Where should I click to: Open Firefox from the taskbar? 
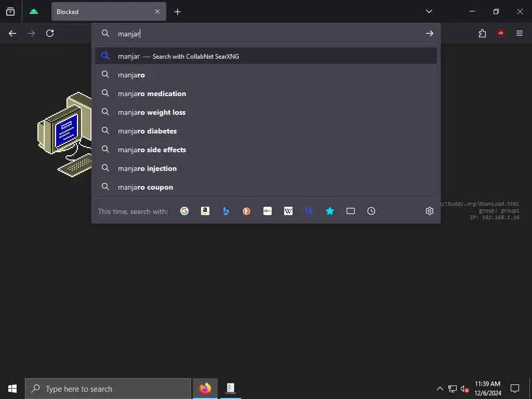205,388
